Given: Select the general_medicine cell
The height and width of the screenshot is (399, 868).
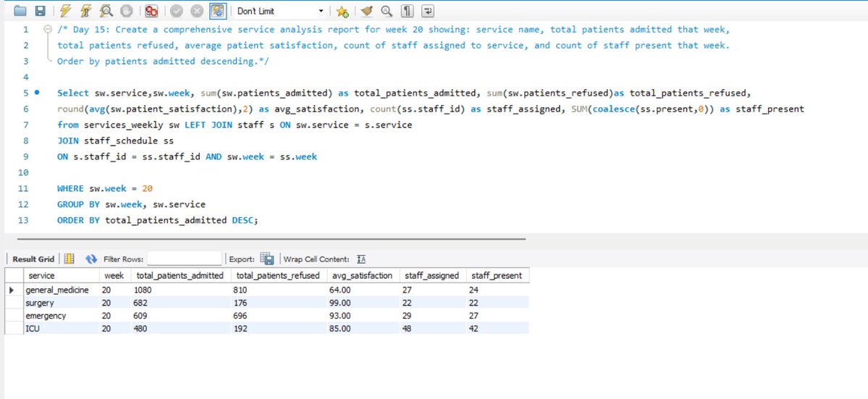Looking at the screenshot, I should [61, 290].
